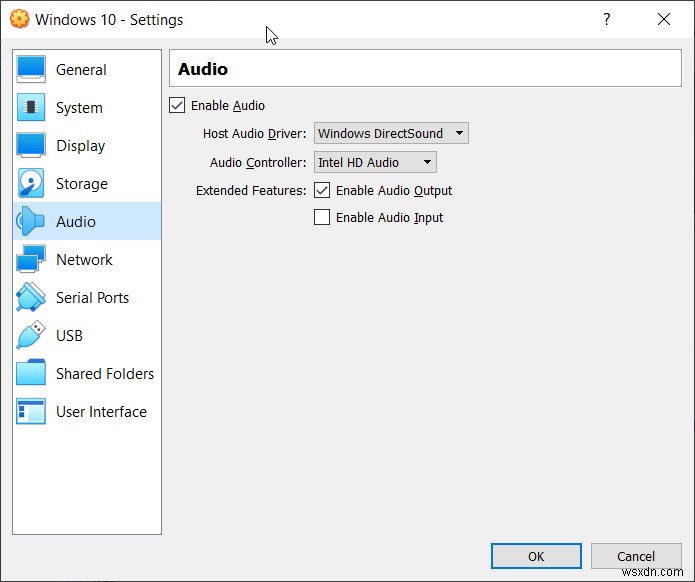Screen dimensions: 695x582
Task: Select the USB label in the sidebar
Action: pos(69,336)
